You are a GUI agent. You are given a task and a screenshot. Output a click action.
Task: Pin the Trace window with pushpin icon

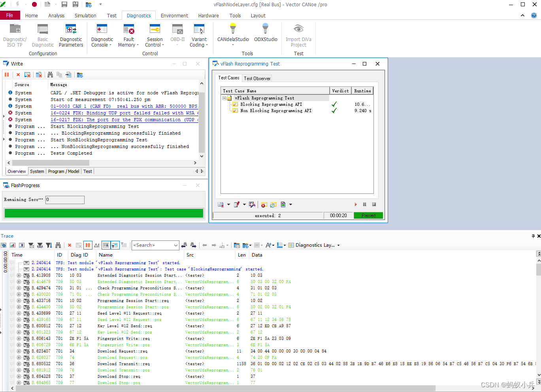[533, 236]
